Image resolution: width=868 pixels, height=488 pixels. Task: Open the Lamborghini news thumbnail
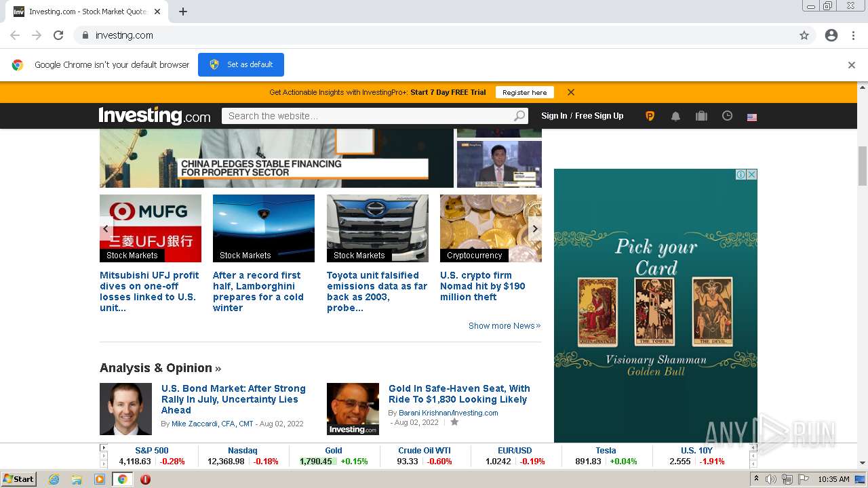pyautogui.click(x=264, y=228)
